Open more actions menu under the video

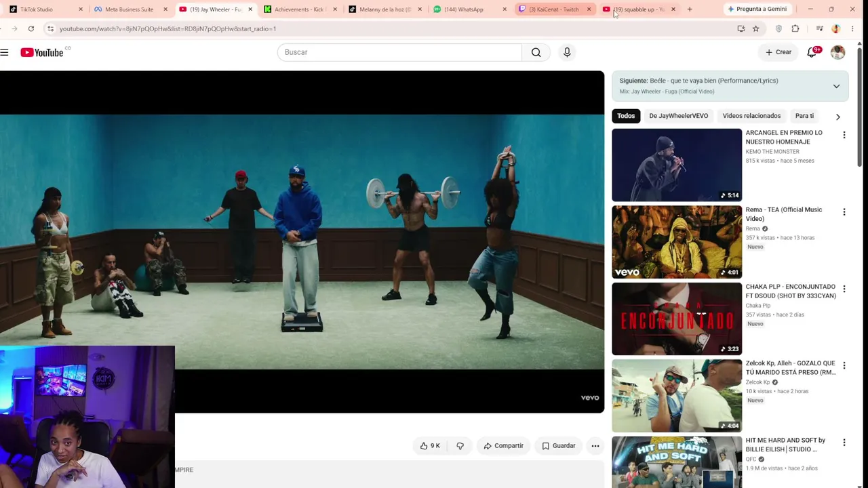pyautogui.click(x=595, y=446)
